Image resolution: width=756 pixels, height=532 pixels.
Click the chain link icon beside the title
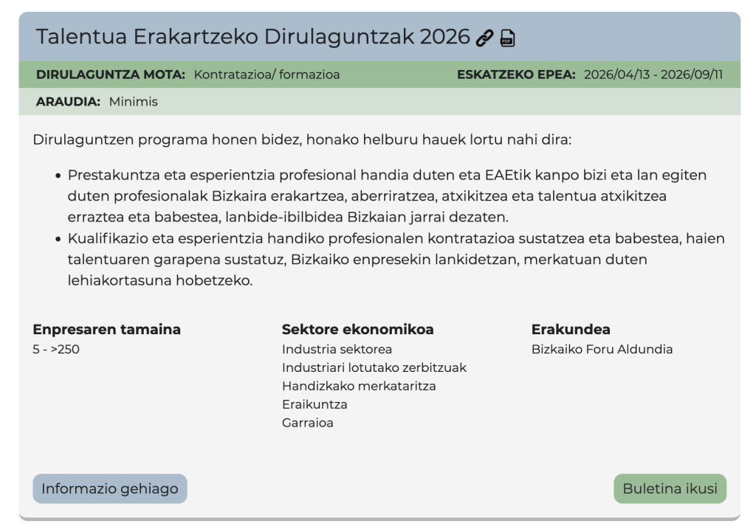[x=484, y=38]
